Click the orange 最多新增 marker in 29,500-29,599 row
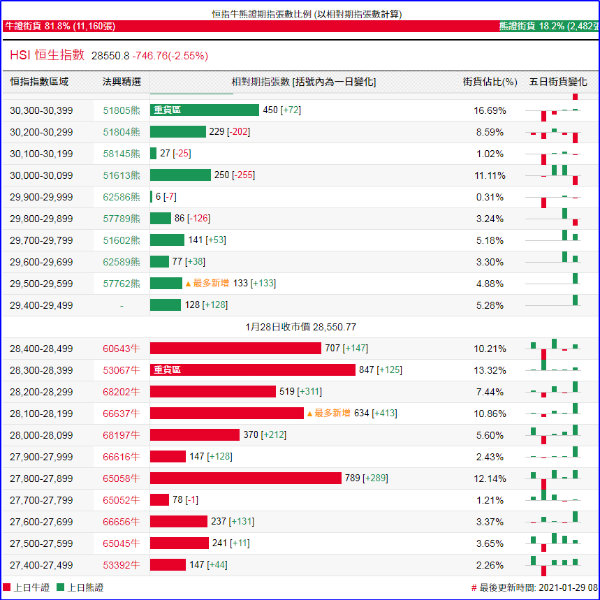600x600 pixels. 207,283
